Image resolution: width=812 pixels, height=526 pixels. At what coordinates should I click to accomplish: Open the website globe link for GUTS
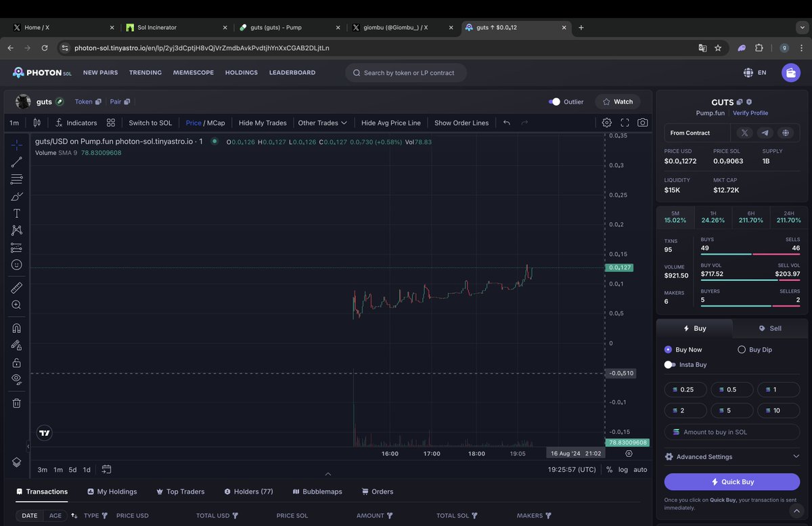tap(785, 133)
